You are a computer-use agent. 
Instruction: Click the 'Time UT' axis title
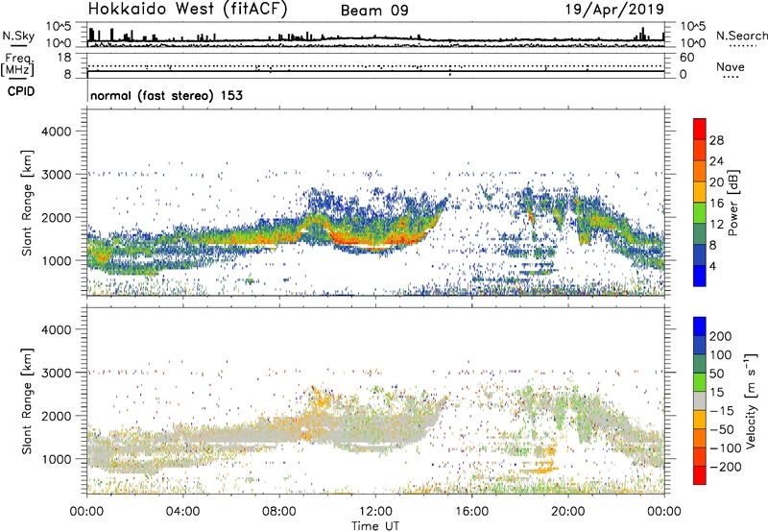[375, 526]
